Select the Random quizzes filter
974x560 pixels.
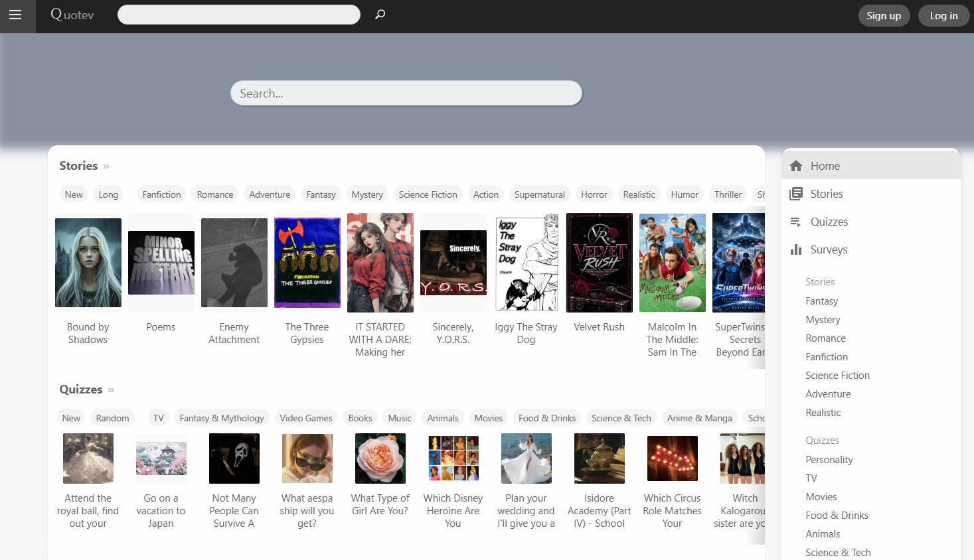coord(112,418)
